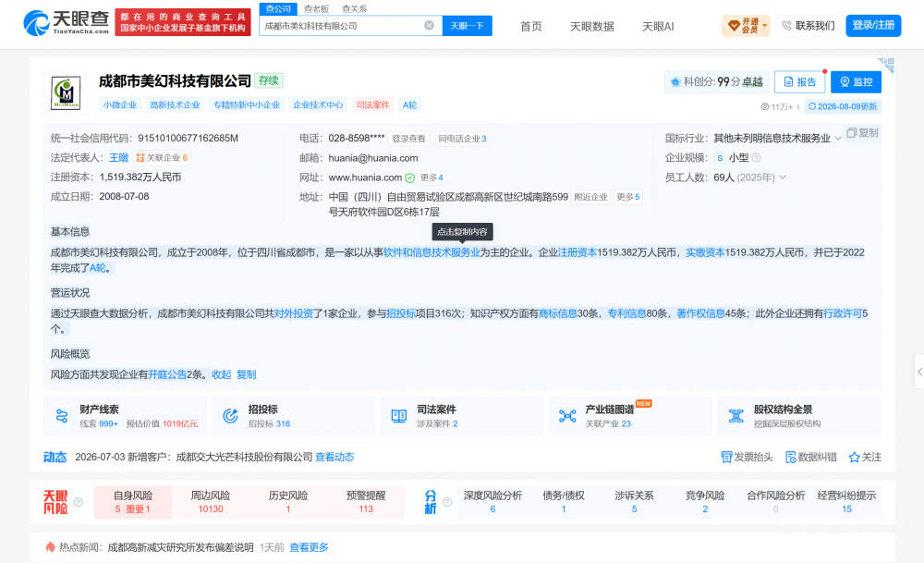Select the 周边风险 10130 tab
This screenshot has height=563, width=924.
[211, 502]
